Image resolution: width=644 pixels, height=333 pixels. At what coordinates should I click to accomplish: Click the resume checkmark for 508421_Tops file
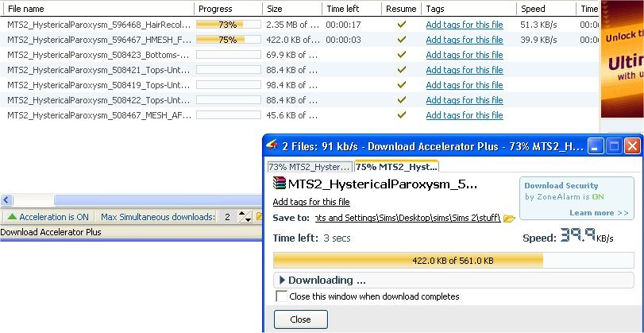[x=402, y=70]
